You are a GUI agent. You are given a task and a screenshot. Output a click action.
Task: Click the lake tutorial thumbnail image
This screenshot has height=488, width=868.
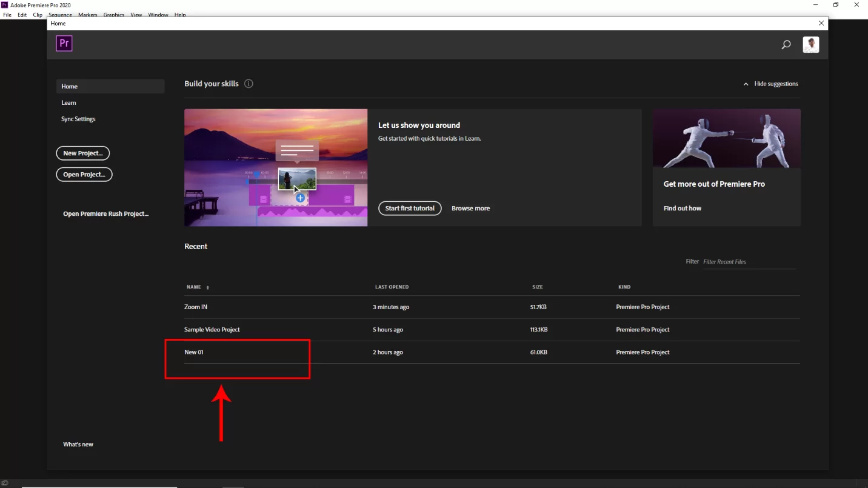pos(276,167)
